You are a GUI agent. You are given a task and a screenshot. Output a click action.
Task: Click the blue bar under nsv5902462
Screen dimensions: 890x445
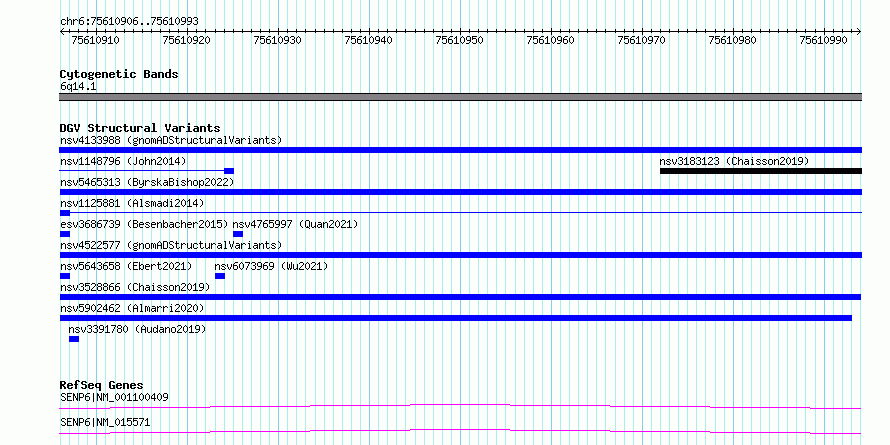click(x=456, y=318)
